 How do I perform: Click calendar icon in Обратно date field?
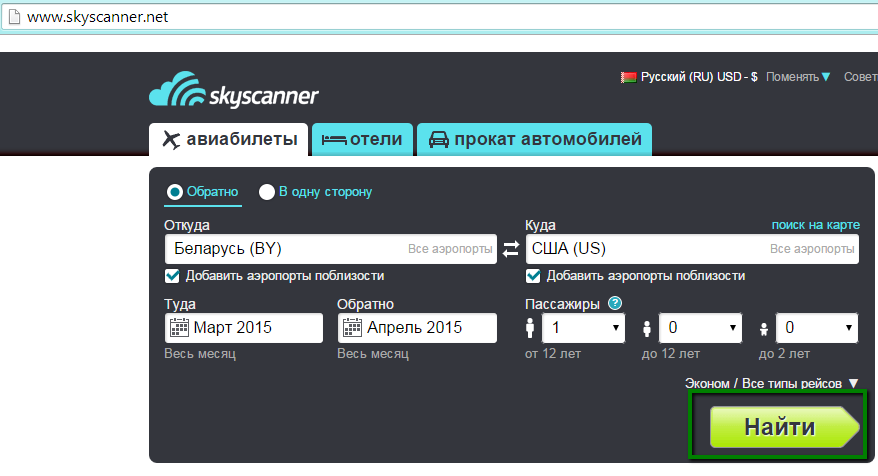(353, 327)
